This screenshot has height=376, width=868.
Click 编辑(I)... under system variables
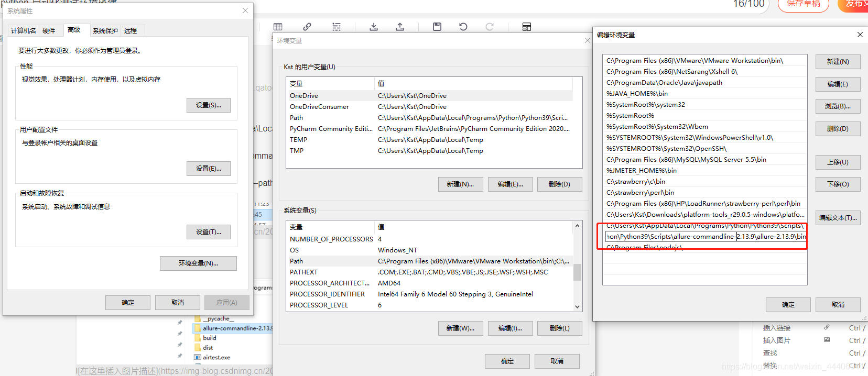(510, 328)
